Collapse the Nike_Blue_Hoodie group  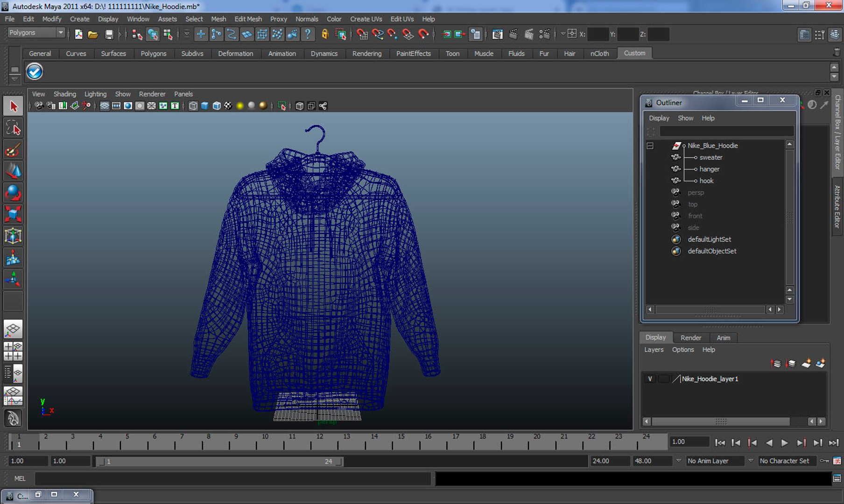tap(650, 146)
